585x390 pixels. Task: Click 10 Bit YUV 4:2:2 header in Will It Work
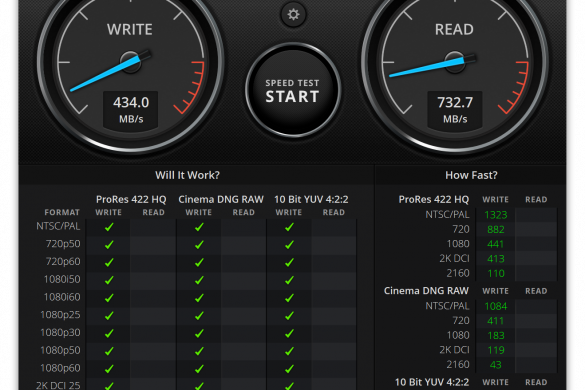[x=311, y=200]
